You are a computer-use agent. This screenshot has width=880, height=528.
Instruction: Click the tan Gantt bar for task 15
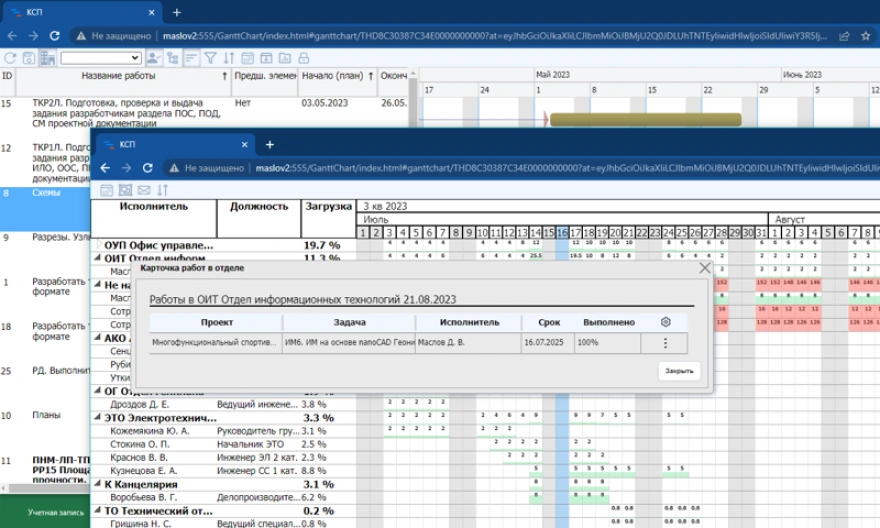[x=646, y=119]
